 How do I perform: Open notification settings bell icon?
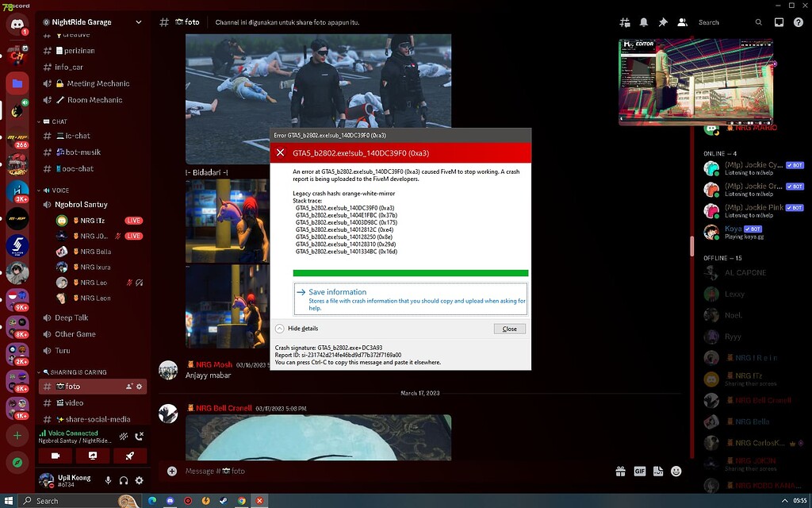pyautogui.click(x=644, y=22)
